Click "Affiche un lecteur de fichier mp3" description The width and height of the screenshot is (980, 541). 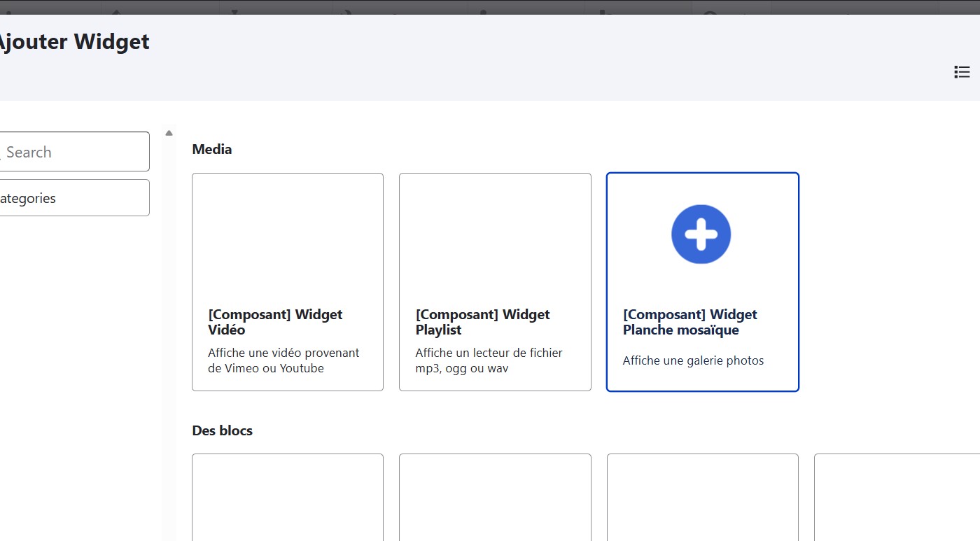(x=489, y=360)
